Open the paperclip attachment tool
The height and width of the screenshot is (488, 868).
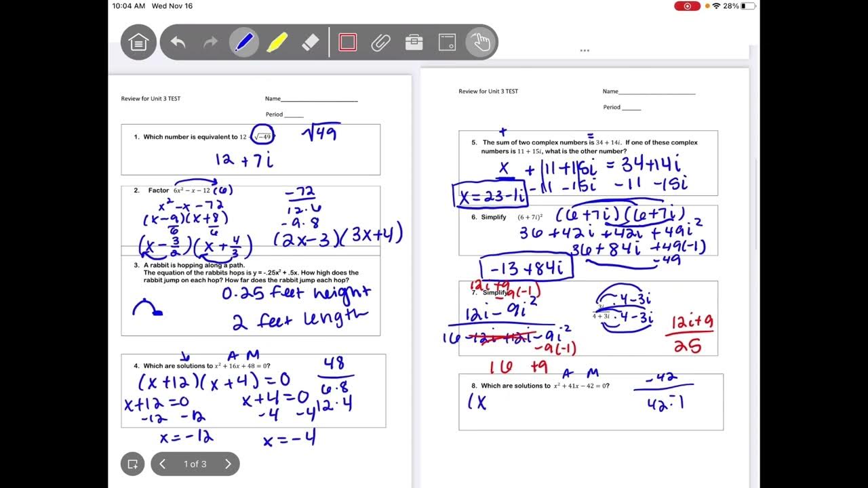pyautogui.click(x=380, y=43)
